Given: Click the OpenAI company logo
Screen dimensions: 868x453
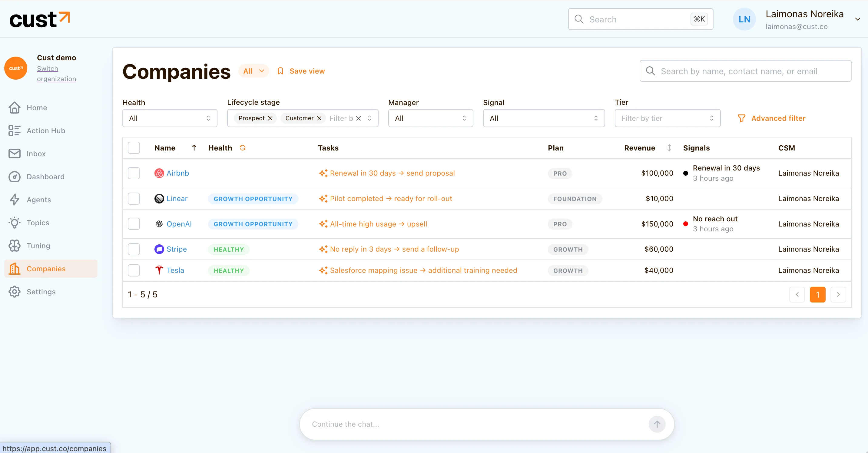Looking at the screenshot, I should [x=159, y=224].
